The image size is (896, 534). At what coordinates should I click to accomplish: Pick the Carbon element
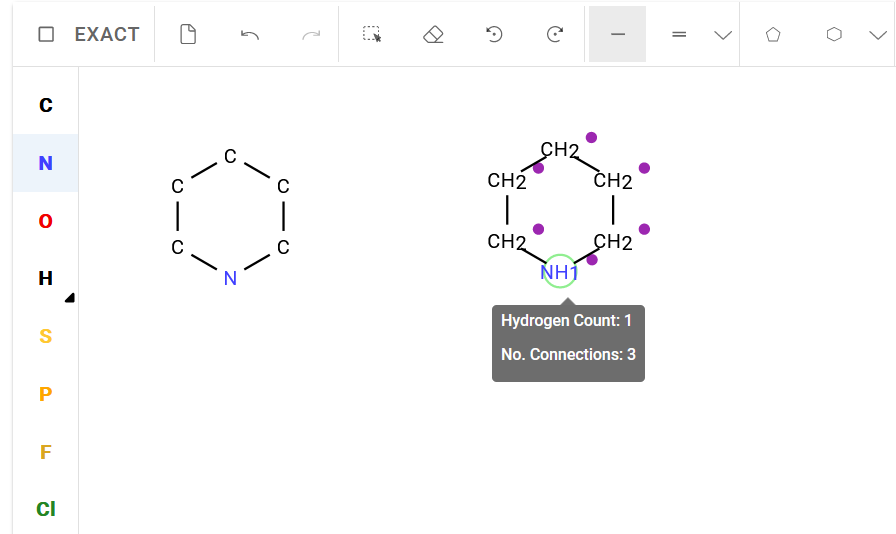point(46,105)
